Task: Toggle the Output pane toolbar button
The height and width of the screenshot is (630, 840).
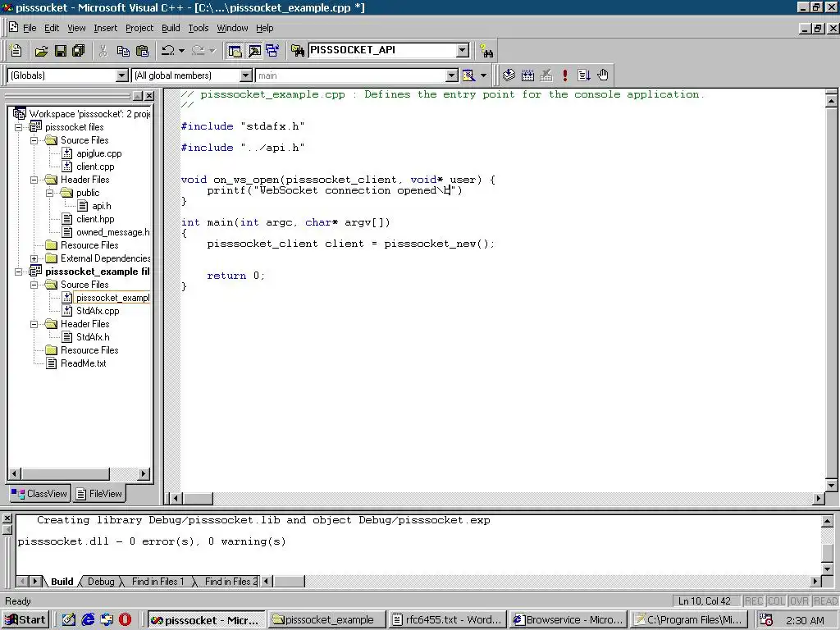Action: pos(254,51)
